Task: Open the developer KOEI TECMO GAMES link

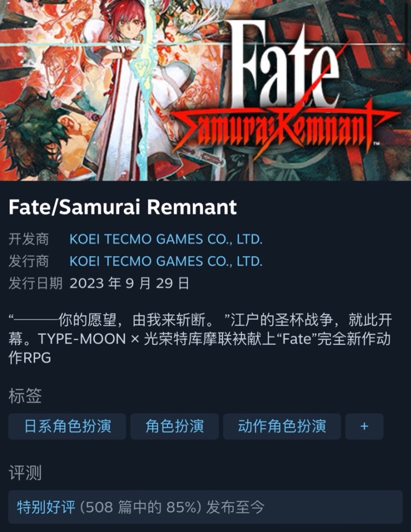Action: pyautogui.click(x=166, y=239)
